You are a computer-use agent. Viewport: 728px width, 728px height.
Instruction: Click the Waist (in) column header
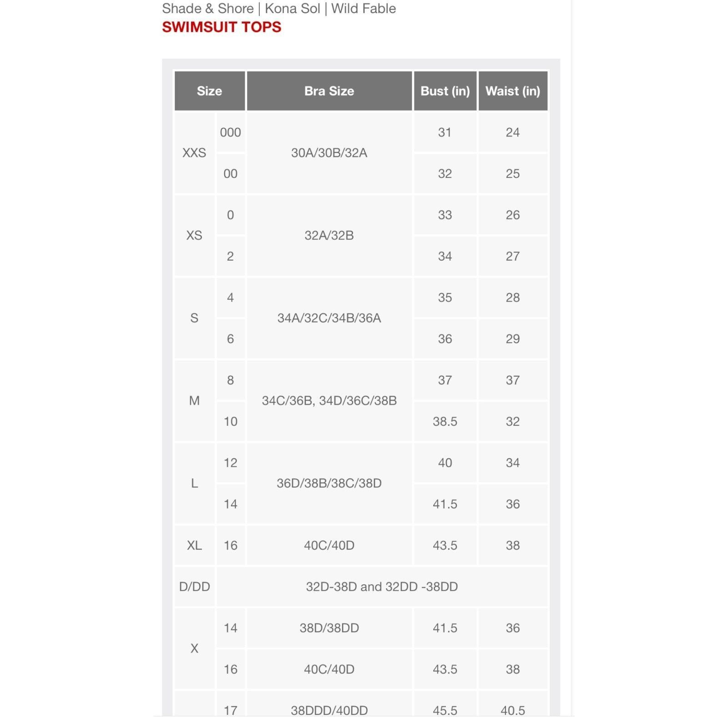point(513,91)
